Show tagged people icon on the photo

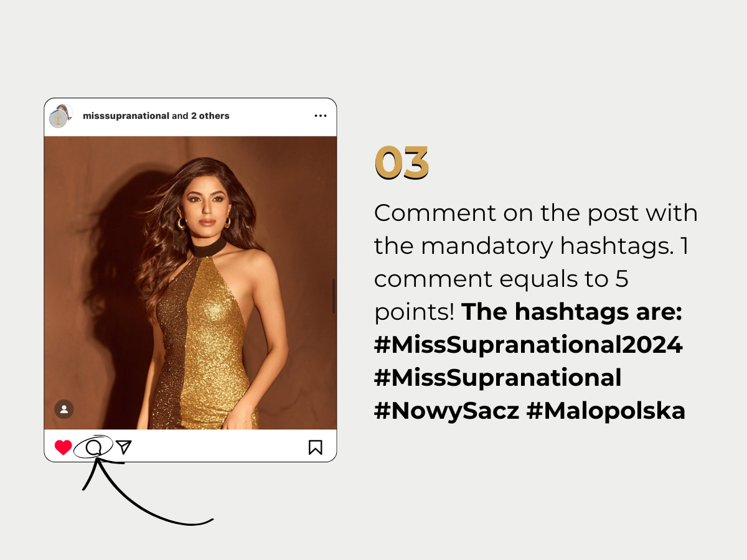(x=64, y=409)
